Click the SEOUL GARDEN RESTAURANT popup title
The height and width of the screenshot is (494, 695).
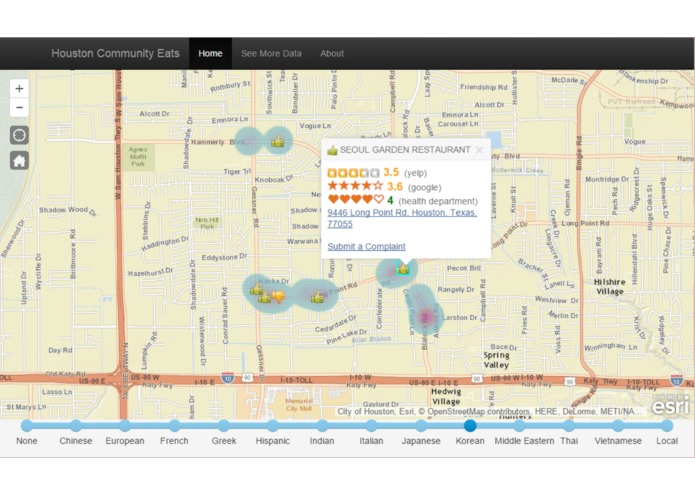point(405,150)
